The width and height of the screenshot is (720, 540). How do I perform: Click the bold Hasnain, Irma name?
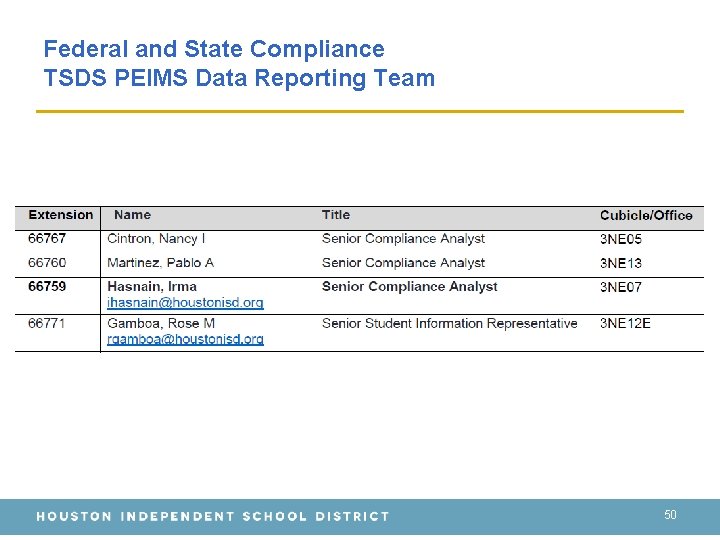(152, 287)
